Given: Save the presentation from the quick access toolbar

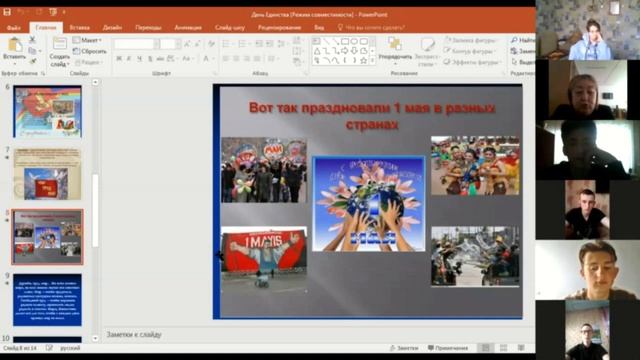Looking at the screenshot, I should pos(7,12).
